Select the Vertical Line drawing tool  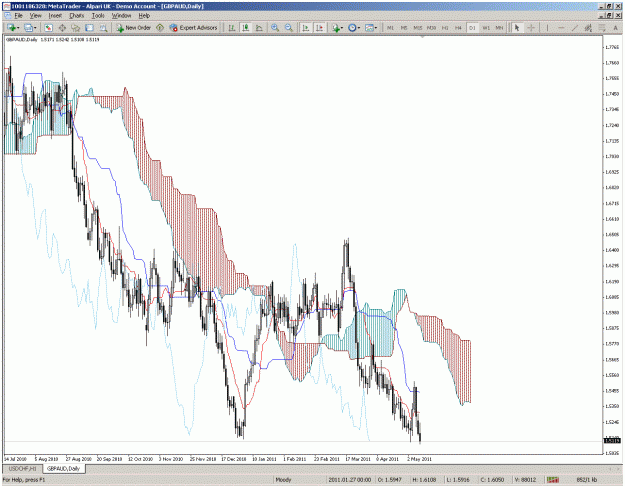tap(547, 28)
